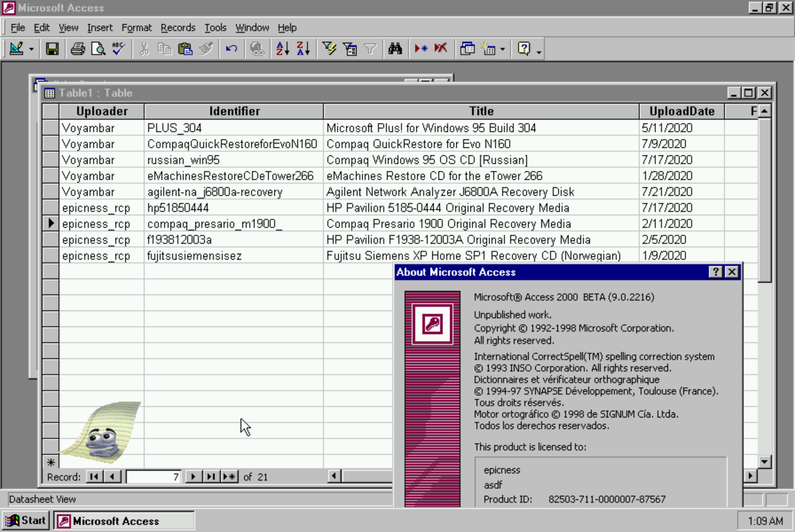Click the record number field showing 7

[x=153, y=476]
